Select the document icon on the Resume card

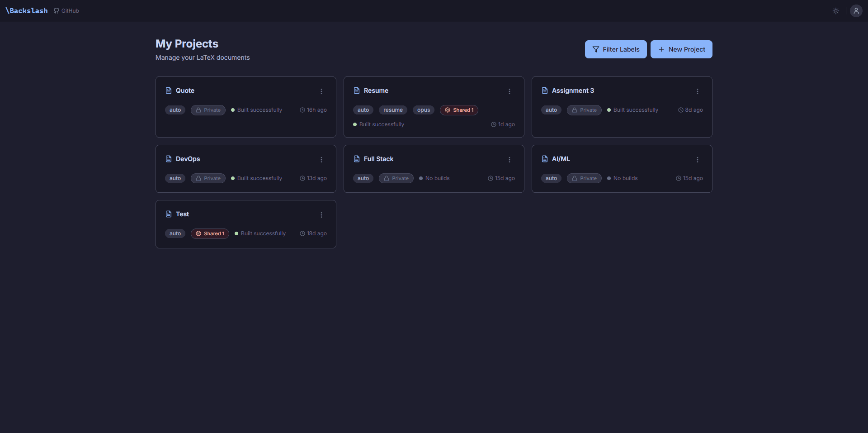coord(357,90)
